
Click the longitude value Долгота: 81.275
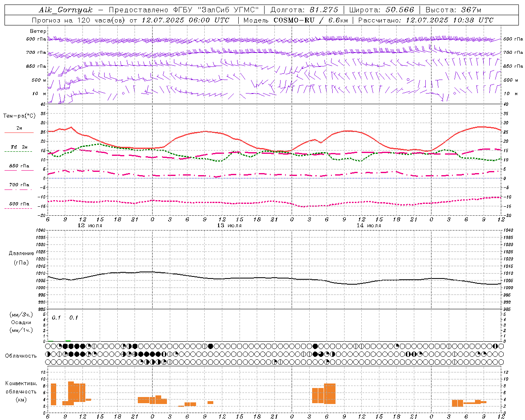point(304,10)
